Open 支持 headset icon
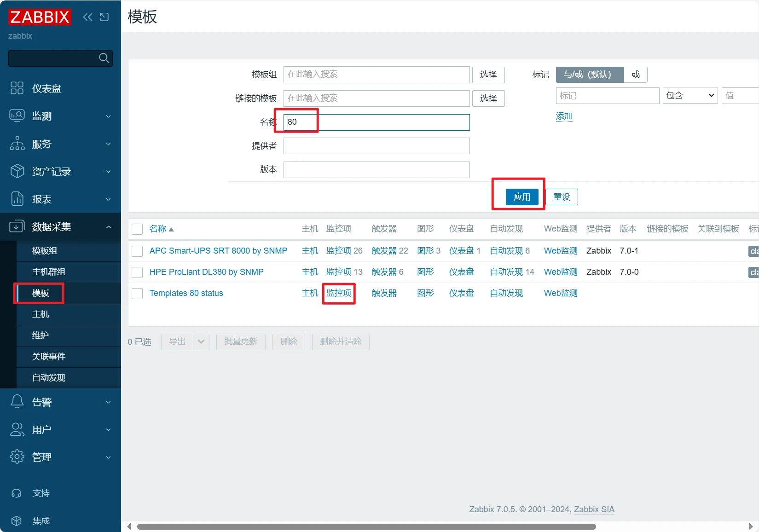This screenshot has width=759, height=532. click(17, 493)
